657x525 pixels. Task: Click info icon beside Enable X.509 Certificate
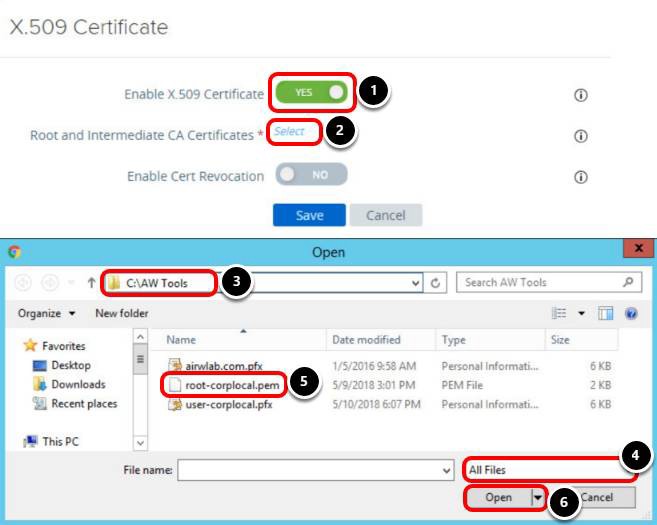point(579,95)
